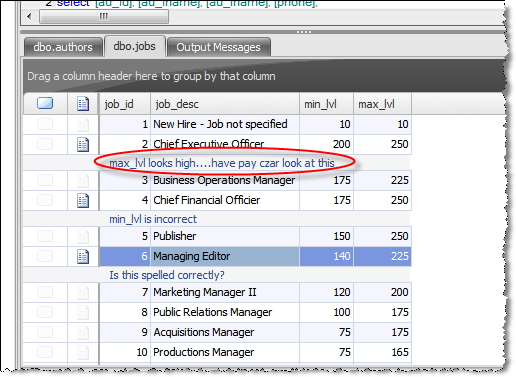Check the row selector for New Hire row
The width and height of the screenshot is (516, 377).
point(45,124)
